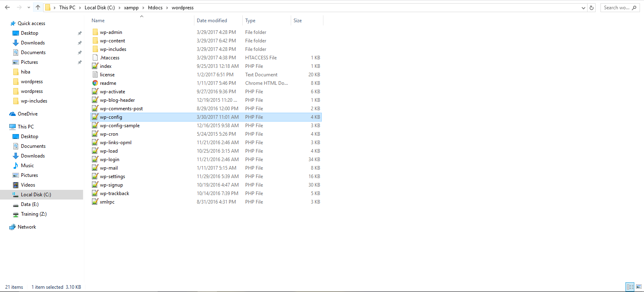
Task: Select the xampp breadcrumb
Action: 131,8
